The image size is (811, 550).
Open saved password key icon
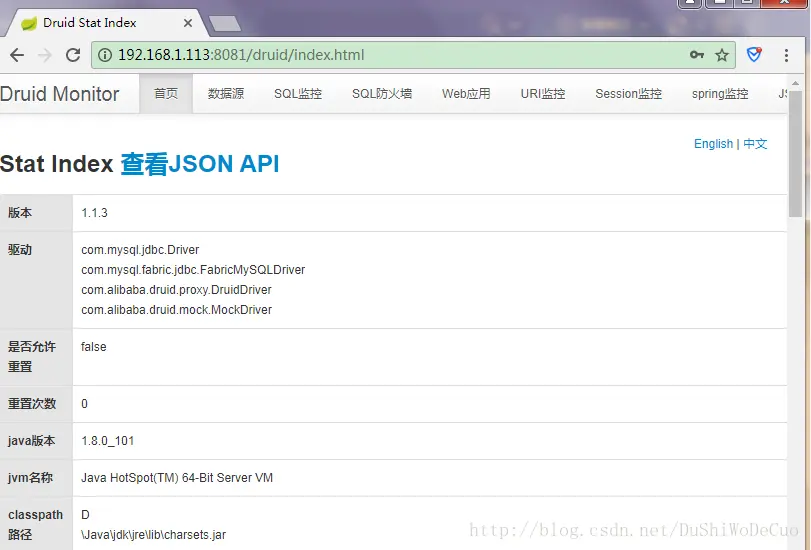coord(697,55)
